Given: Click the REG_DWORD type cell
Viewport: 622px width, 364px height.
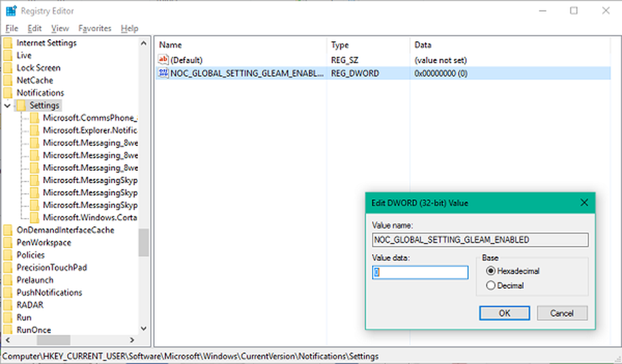Looking at the screenshot, I should (355, 73).
